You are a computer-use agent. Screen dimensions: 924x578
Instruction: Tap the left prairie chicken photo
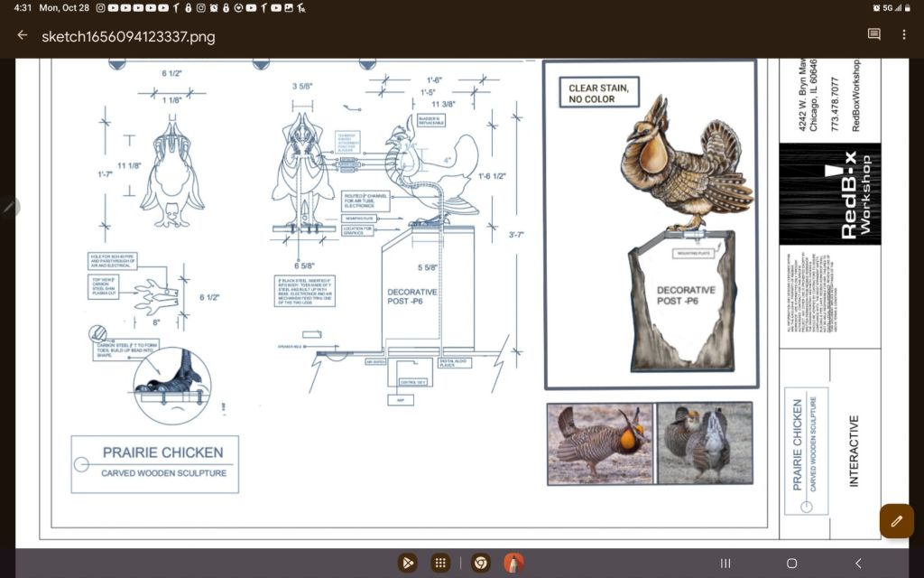(599, 443)
